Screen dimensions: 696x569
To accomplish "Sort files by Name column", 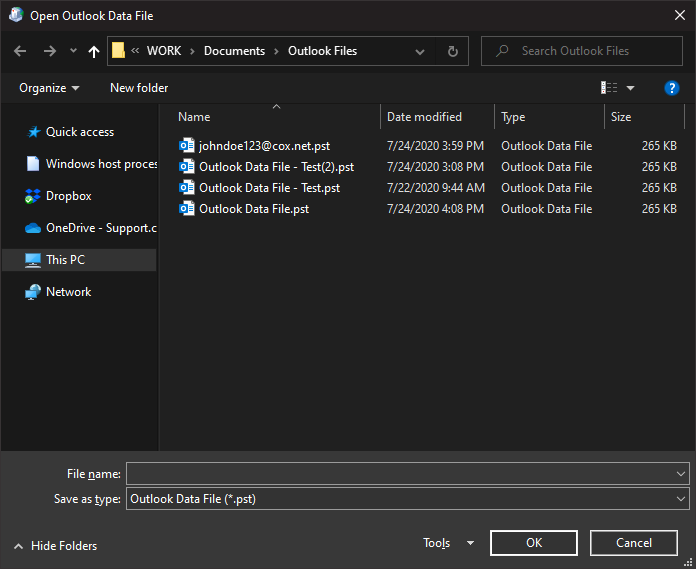I will tap(194, 117).
